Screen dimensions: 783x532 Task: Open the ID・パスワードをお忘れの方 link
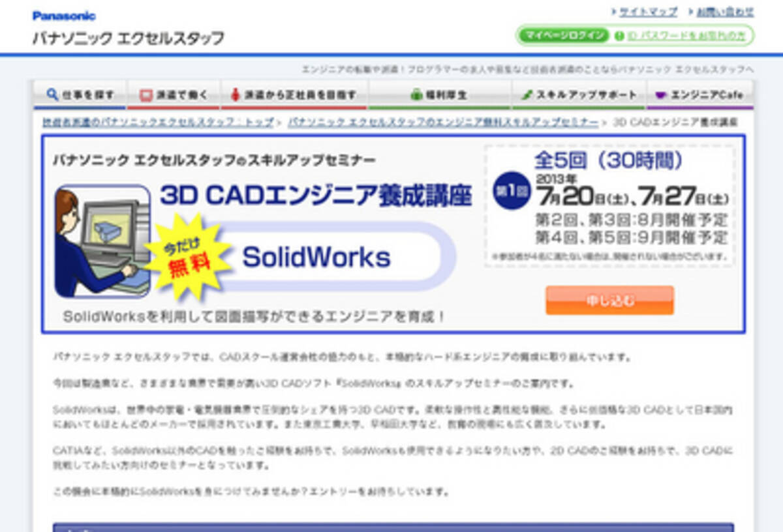686,36
